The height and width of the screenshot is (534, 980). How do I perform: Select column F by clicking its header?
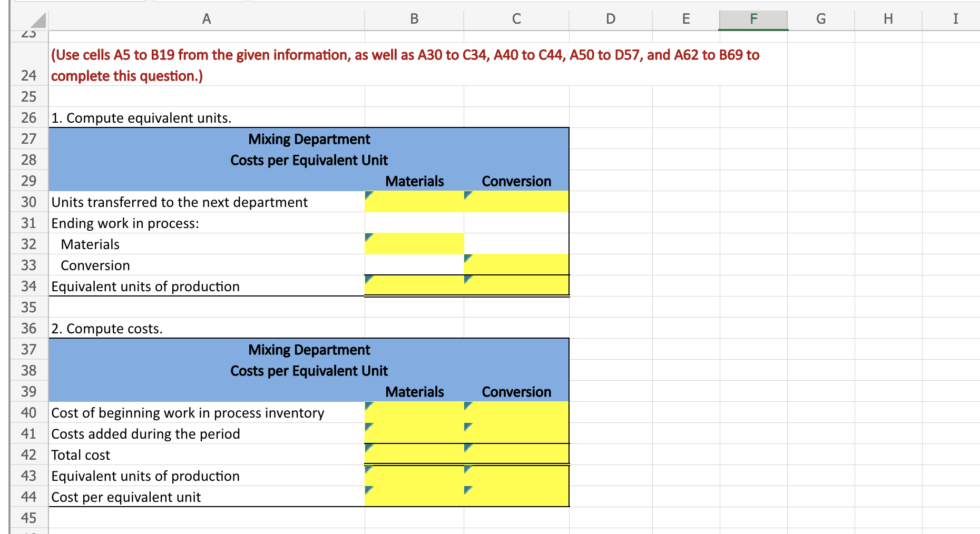coord(752,18)
